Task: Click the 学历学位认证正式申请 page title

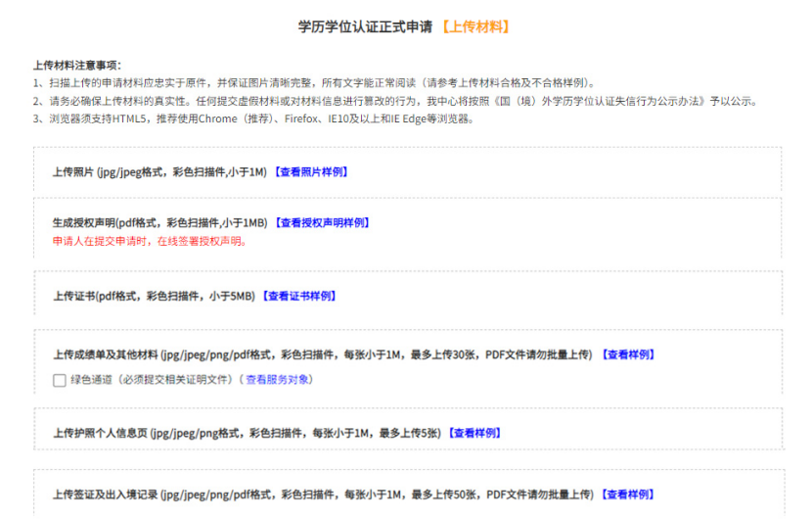Action: coord(365,26)
